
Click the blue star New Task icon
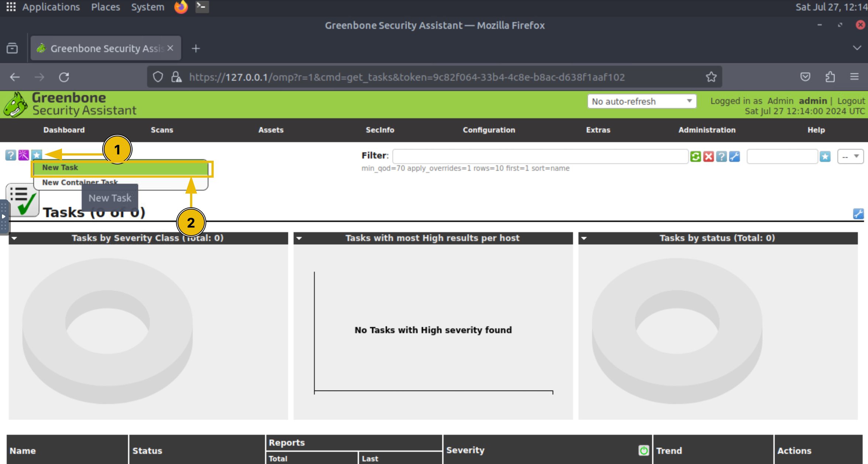point(37,156)
